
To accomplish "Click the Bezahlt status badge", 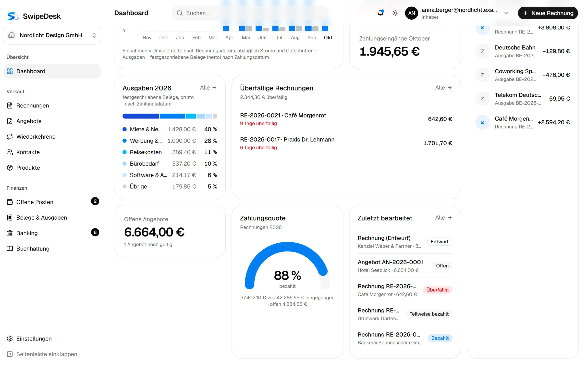I will pos(440,338).
